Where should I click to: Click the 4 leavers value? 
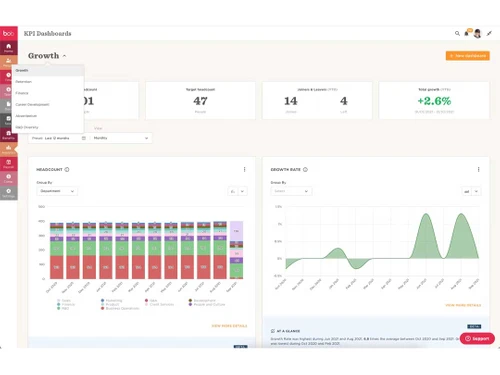[x=344, y=101]
